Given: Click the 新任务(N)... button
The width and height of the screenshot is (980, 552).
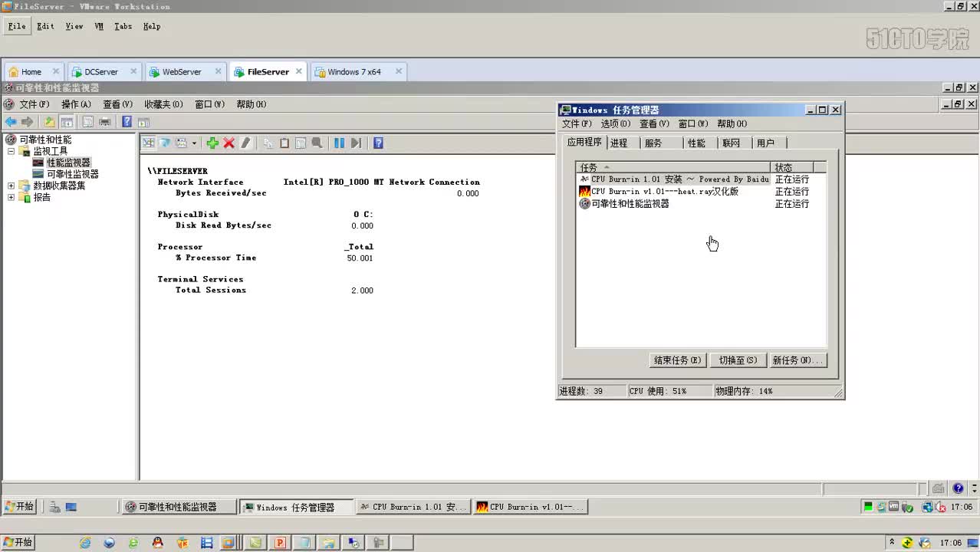Looking at the screenshot, I should [x=797, y=360].
